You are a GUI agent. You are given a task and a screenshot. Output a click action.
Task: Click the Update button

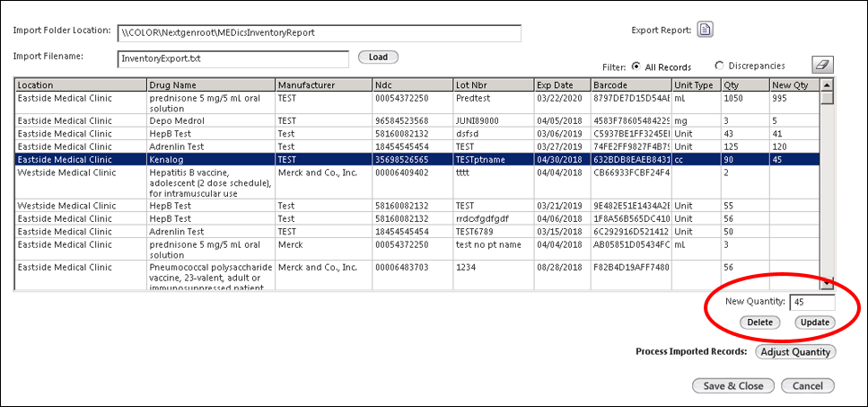[x=815, y=323]
